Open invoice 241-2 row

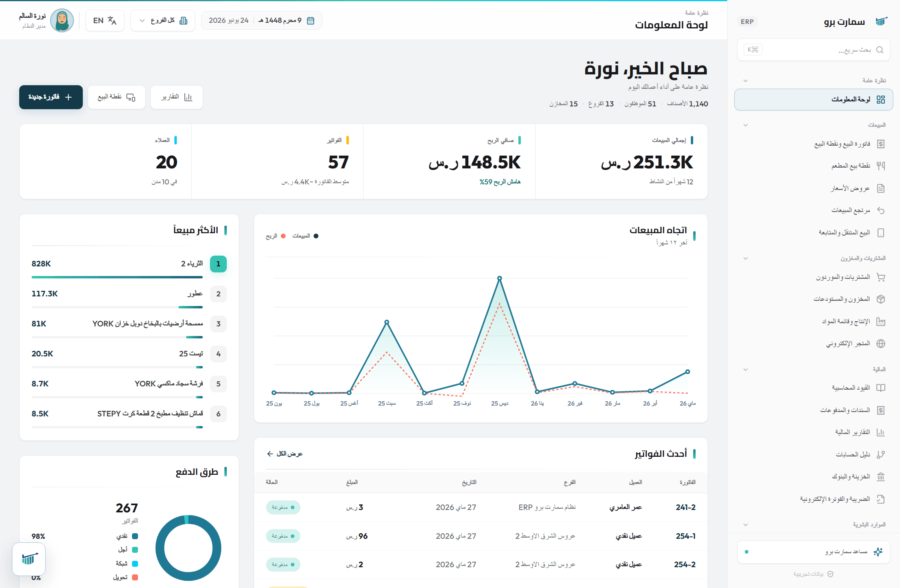click(481, 508)
